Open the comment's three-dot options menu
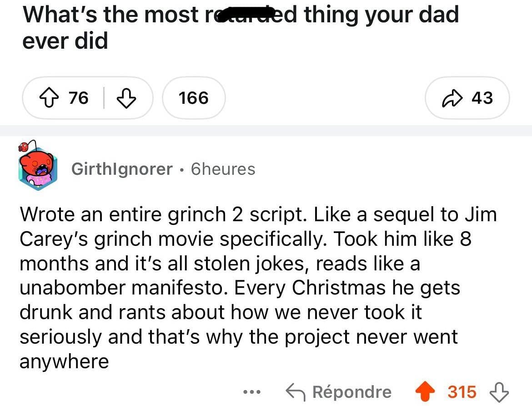 point(251,392)
